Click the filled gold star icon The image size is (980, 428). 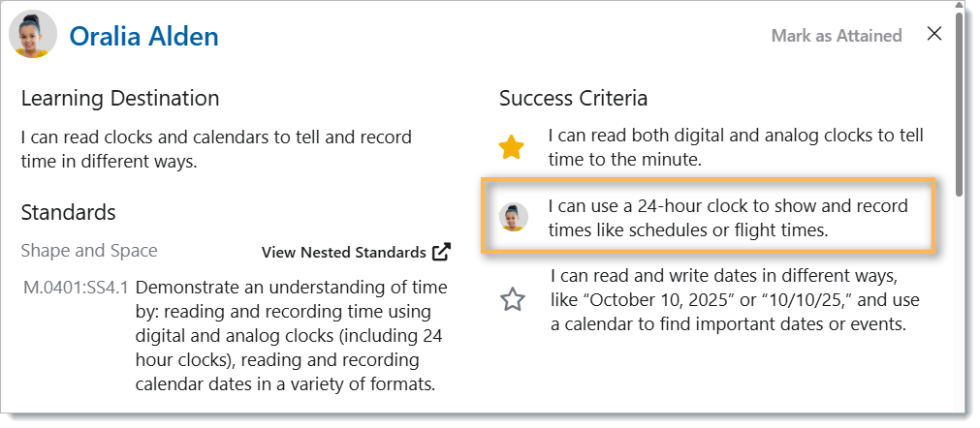click(512, 147)
